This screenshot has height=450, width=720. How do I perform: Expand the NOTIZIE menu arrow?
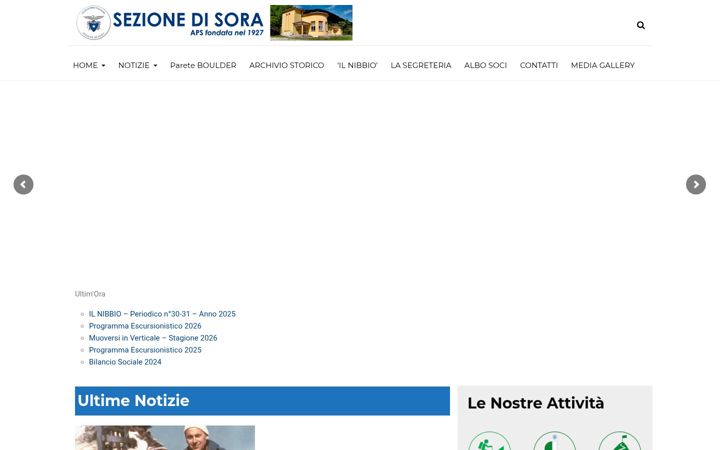point(155,66)
